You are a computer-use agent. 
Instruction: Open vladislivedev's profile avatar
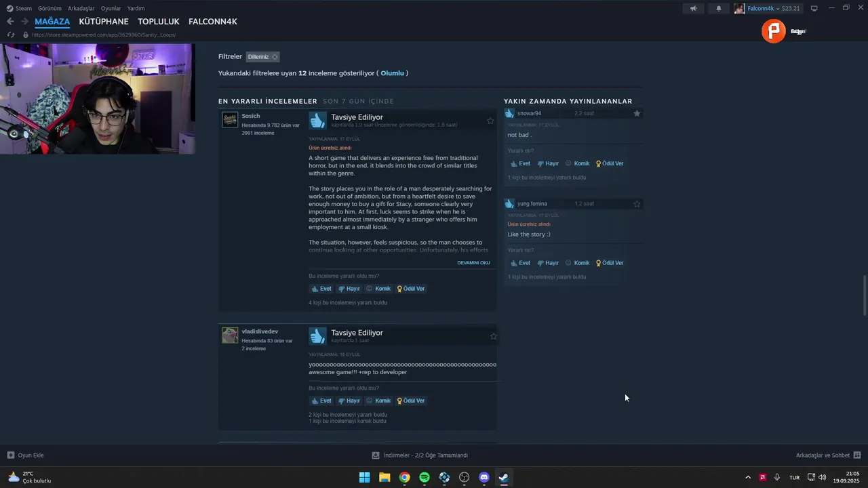point(230,335)
